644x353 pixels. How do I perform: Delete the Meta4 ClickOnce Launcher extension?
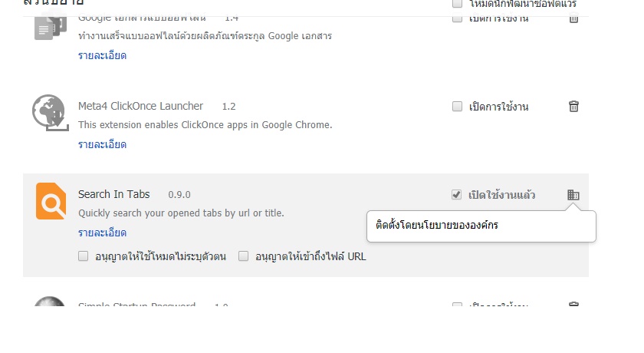tap(573, 107)
